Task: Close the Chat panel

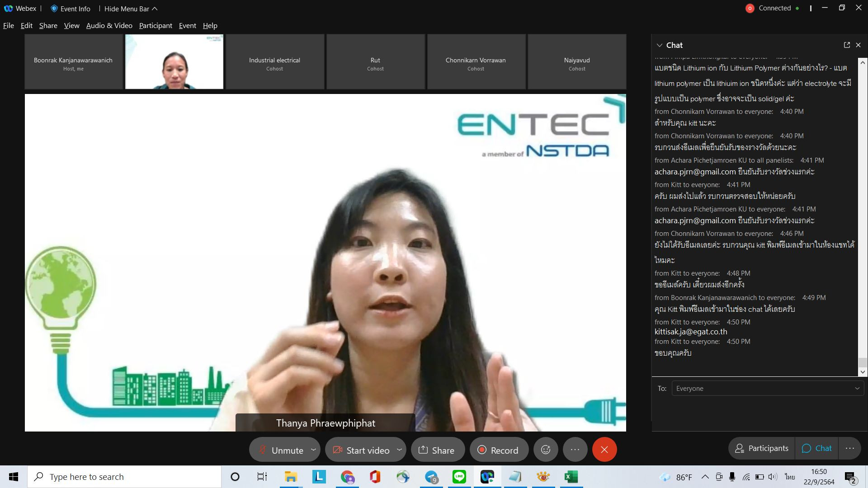Action: [858, 45]
